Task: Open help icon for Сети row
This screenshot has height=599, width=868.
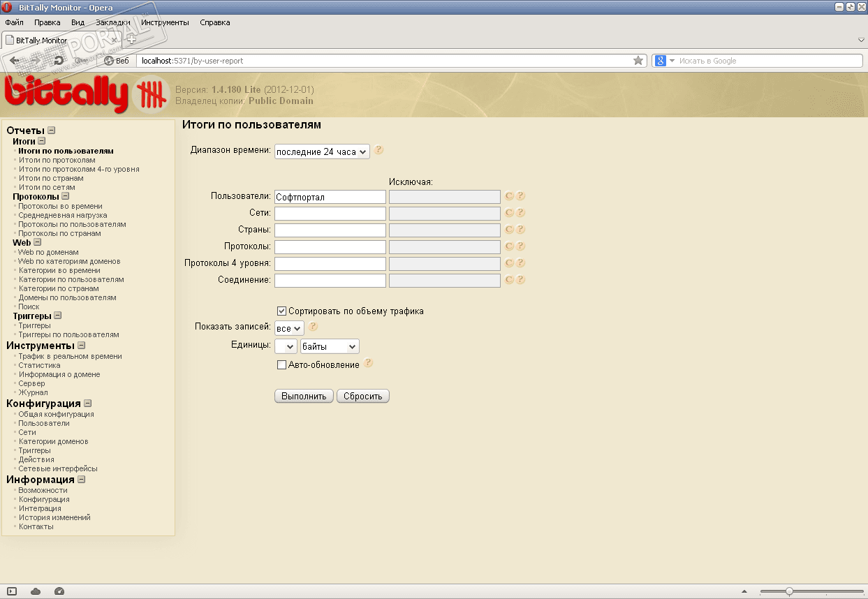Action: [x=520, y=213]
